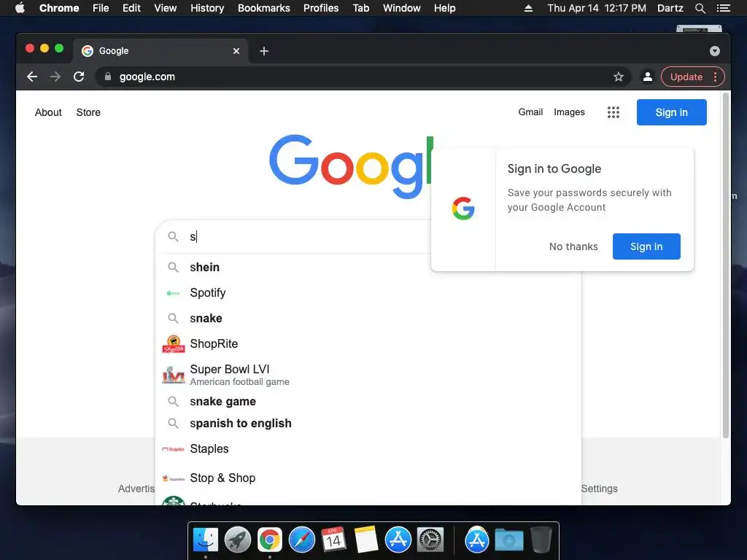This screenshot has height=560, width=747.
Task: Open the File menu
Action: click(101, 8)
